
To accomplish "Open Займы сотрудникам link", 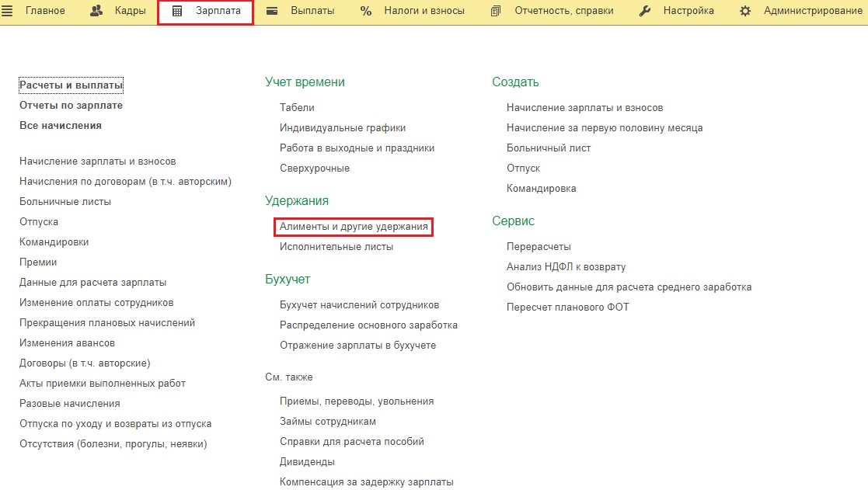I will coord(328,422).
